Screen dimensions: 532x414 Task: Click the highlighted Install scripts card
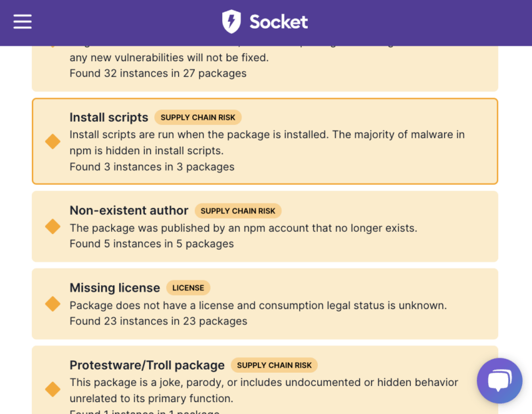[266, 141]
